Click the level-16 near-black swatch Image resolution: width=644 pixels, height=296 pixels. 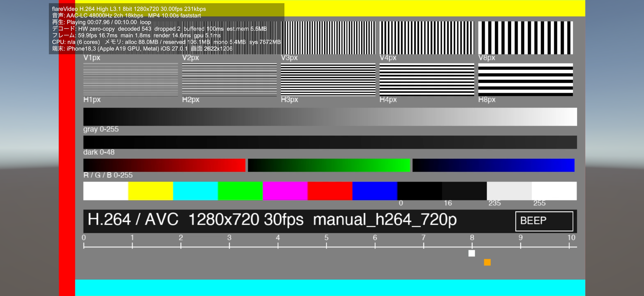(x=464, y=191)
